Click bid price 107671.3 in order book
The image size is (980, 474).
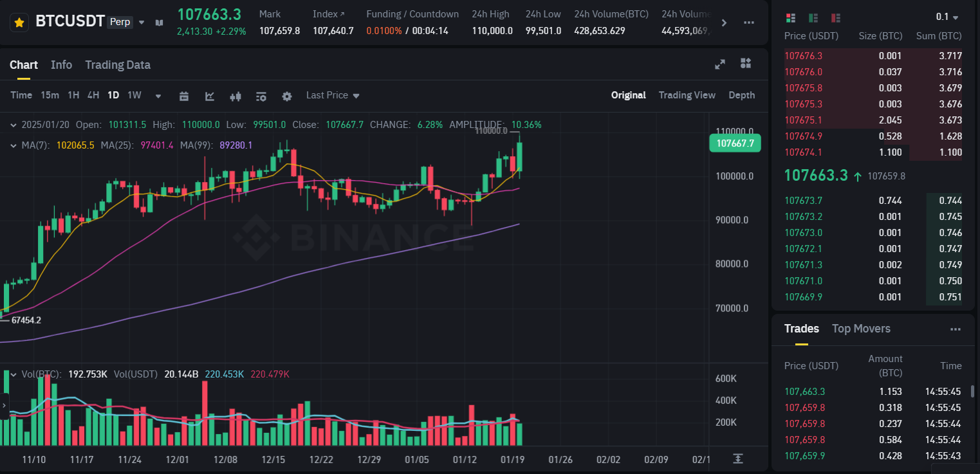pyautogui.click(x=803, y=265)
